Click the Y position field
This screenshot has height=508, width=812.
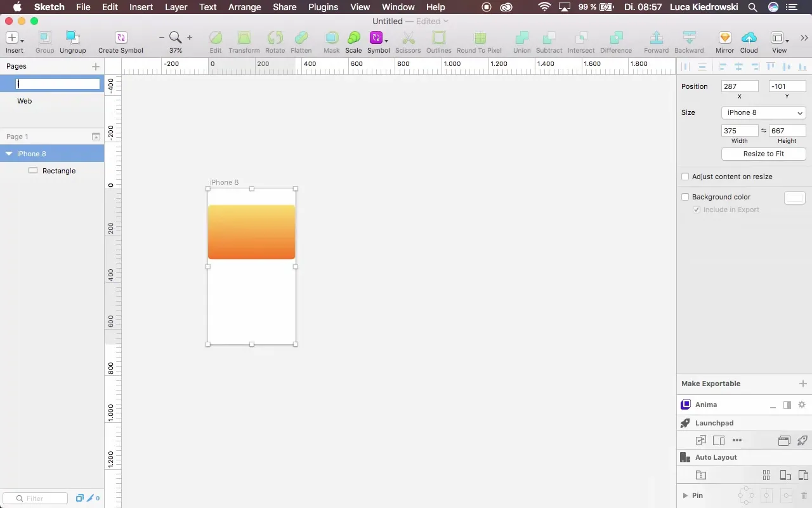click(x=787, y=86)
